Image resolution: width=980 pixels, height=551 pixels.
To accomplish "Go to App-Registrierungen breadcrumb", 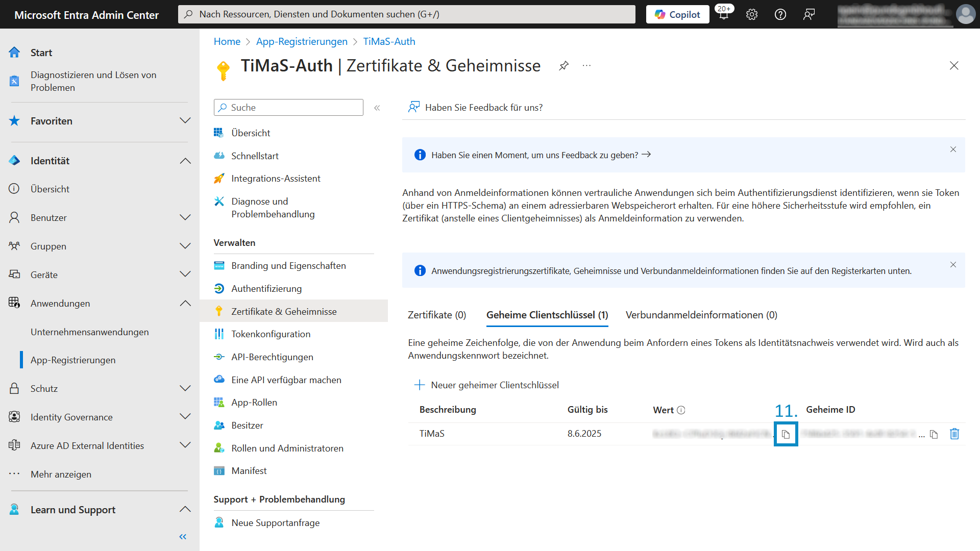I will click(302, 42).
